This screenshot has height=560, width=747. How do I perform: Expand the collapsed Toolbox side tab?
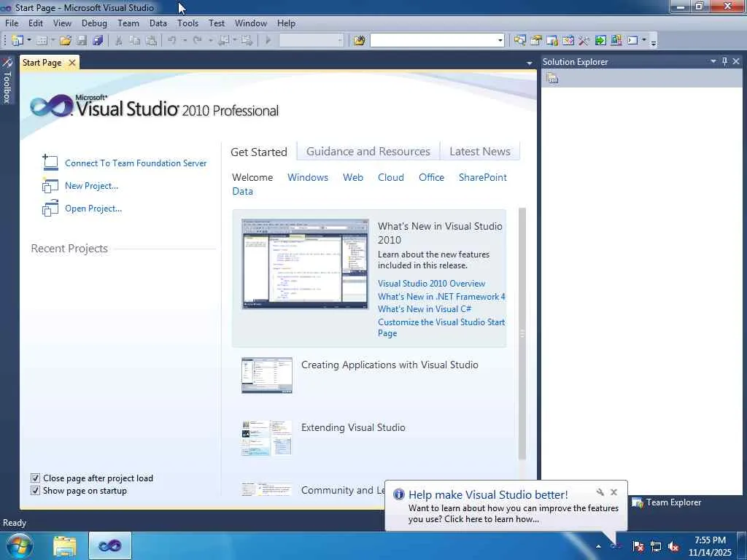click(7, 79)
